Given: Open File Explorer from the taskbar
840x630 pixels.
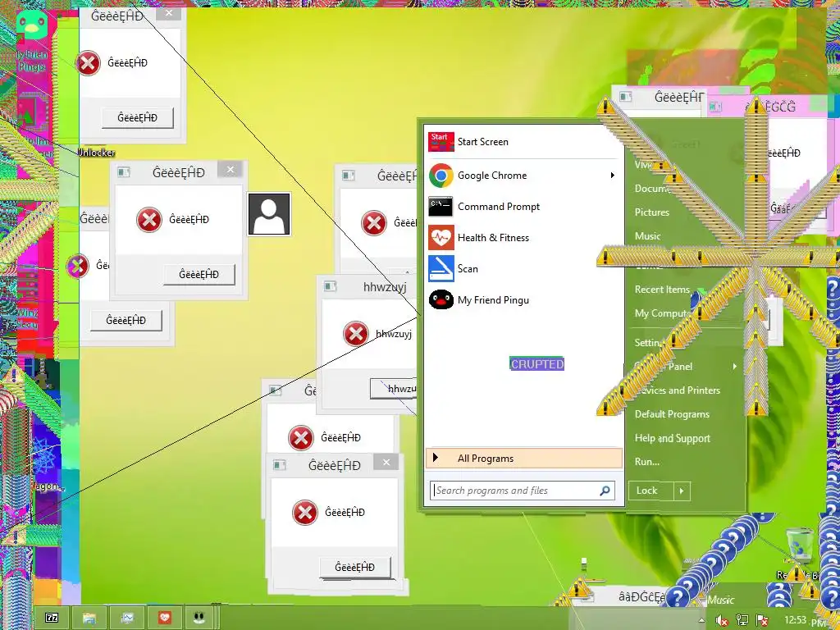Looking at the screenshot, I should [89, 618].
